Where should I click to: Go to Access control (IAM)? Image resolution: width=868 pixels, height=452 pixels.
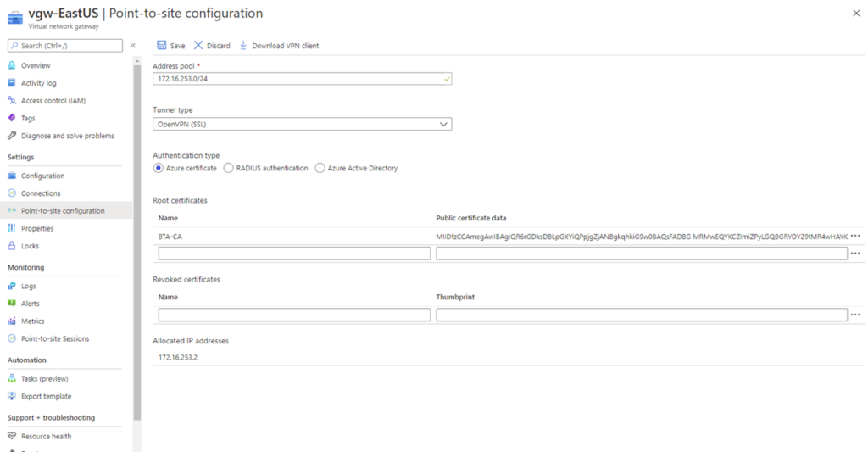coord(53,100)
